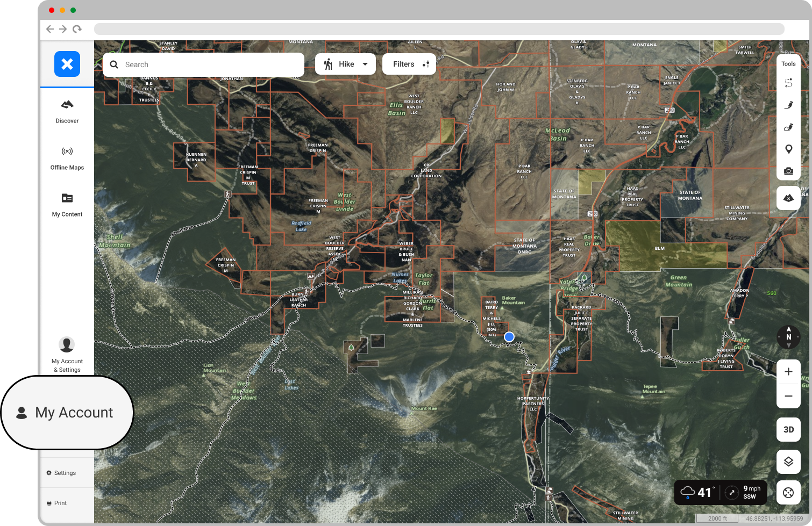Click the blue current location dot

509,337
